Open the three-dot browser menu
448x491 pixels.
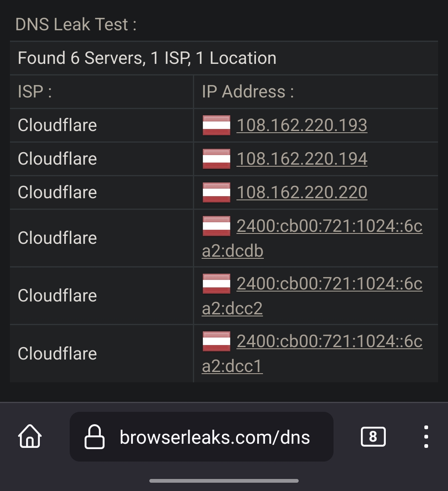point(426,437)
